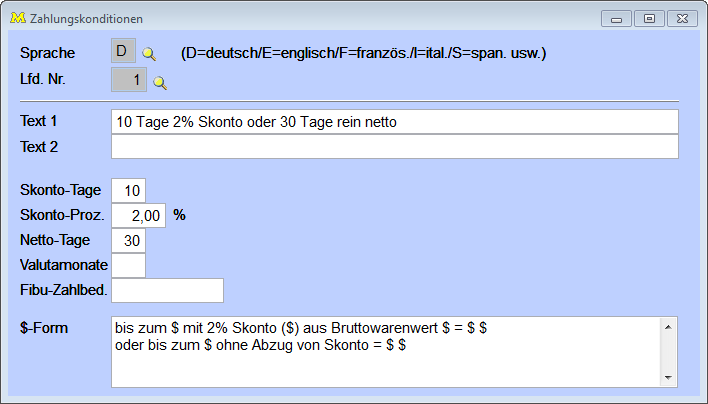The height and width of the screenshot is (404, 708).
Task: Focus the Fibu-Zahlbed. input field
Action: coord(167,290)
